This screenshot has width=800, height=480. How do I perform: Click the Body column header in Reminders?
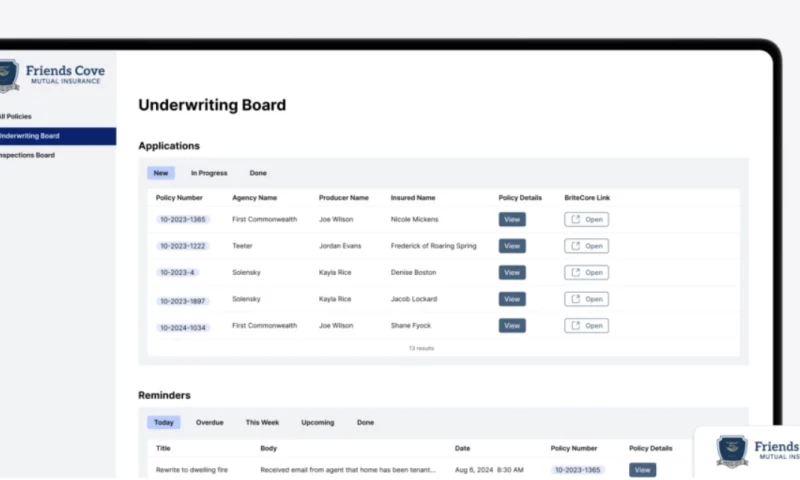point(268,448)
